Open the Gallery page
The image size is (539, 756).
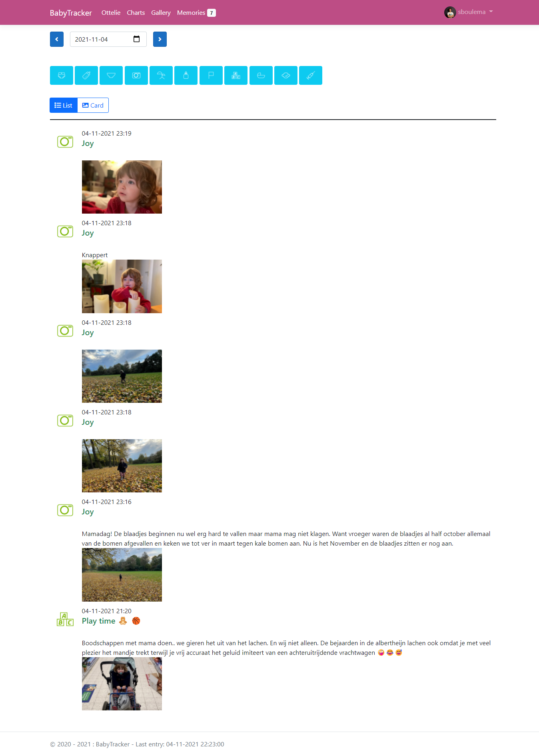click(x=161, y=13)
